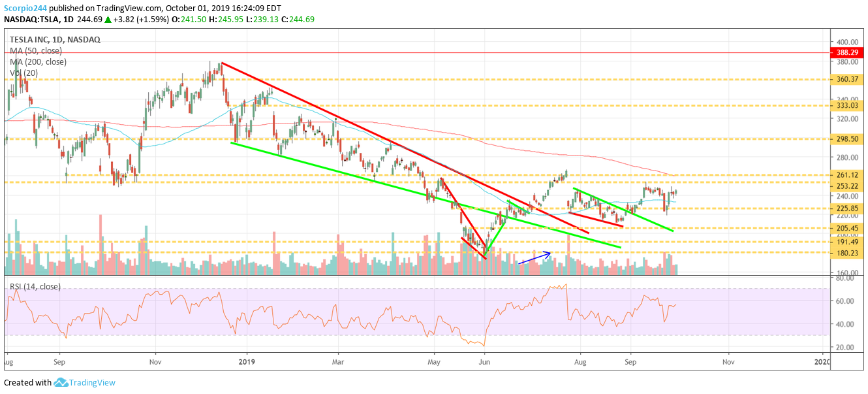Click the MA (50, close) indicator label
868x394 pixels.
click(36, 50)
